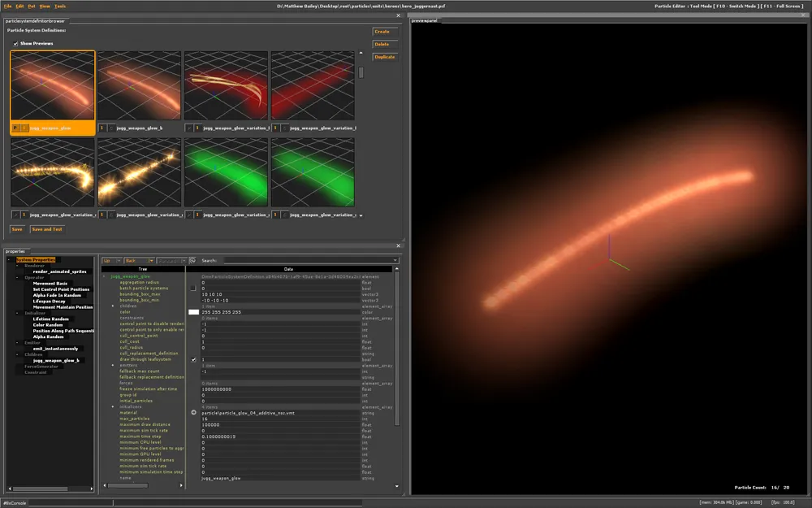Screen dimensions: 812x508
Task: Click the Duplicate button
Action: coord(384,57)
